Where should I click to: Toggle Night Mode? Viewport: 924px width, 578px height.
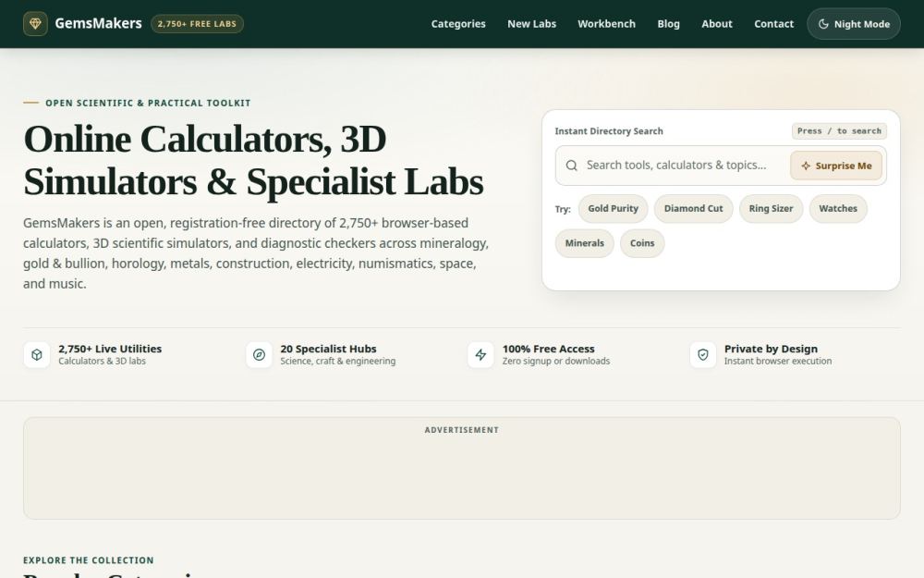point(853,24)
